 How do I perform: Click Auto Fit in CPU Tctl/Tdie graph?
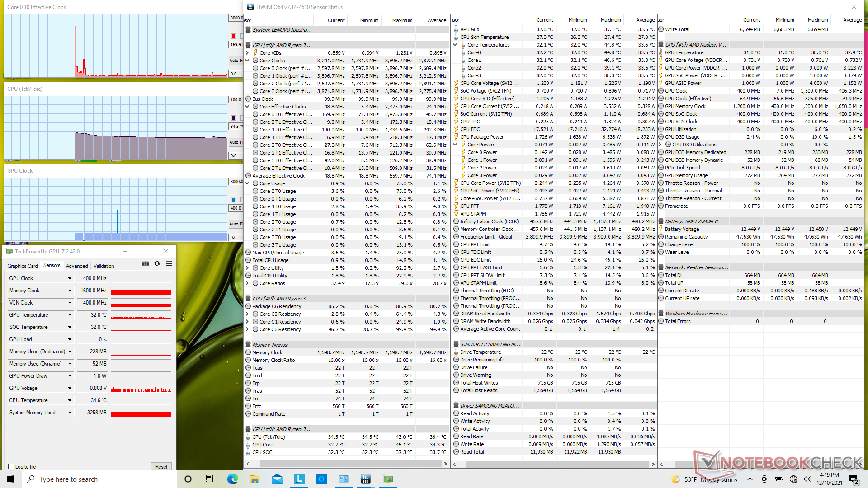pyautogui.click(x=235, y=142)
